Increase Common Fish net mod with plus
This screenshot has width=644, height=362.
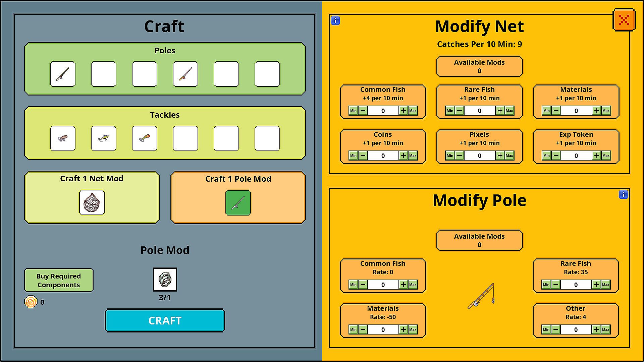403,111
